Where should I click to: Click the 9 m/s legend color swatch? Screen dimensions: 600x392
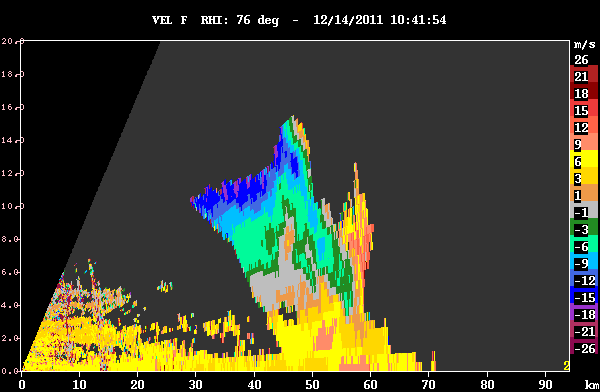coord(584,141)
